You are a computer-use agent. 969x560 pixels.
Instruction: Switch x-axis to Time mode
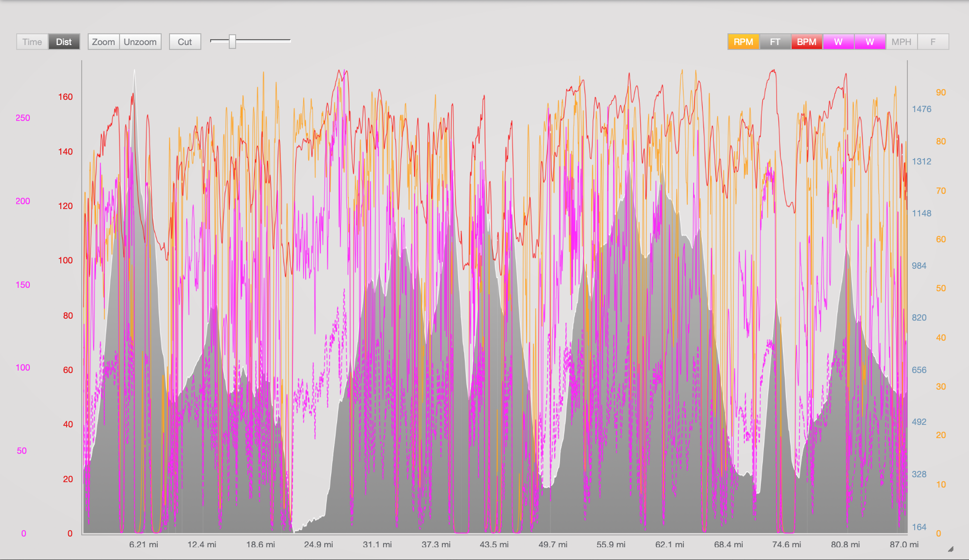(32, 42)
